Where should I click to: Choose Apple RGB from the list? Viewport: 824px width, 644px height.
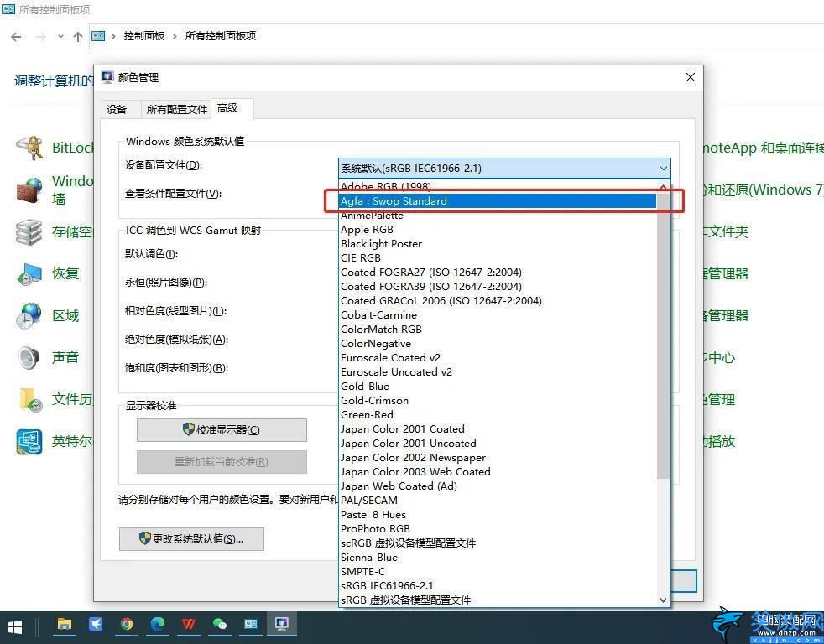point(498,230)
